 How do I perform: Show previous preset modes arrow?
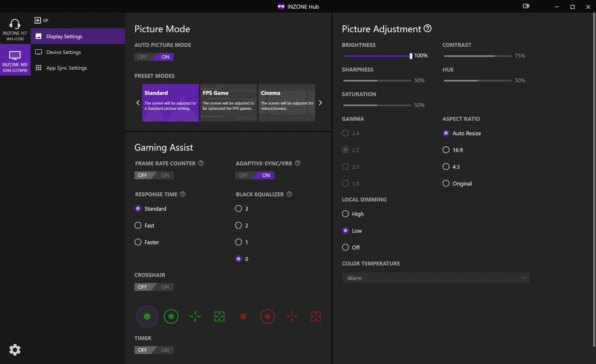pyautogui.click(x=138, y=103)
